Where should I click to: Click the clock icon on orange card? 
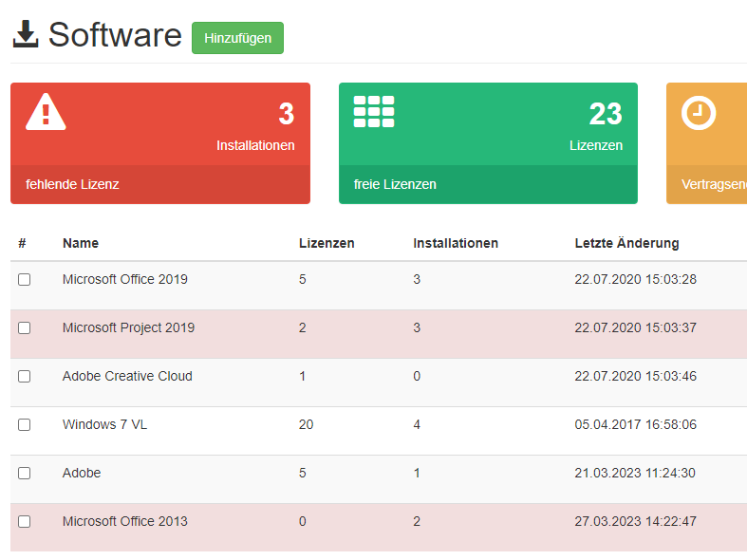(x=699, y=113)
